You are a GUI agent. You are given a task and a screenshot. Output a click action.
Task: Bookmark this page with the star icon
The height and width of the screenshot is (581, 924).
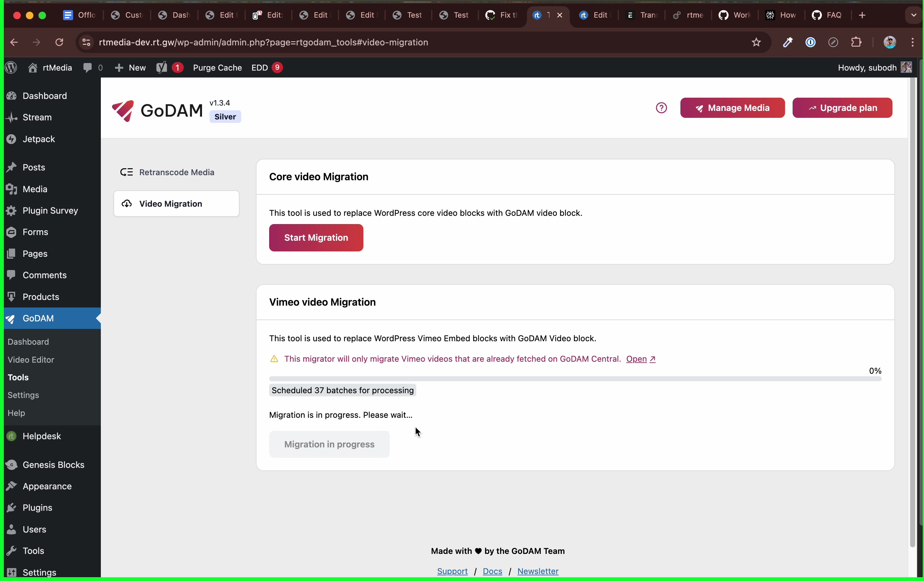click(x=756, y=42)
